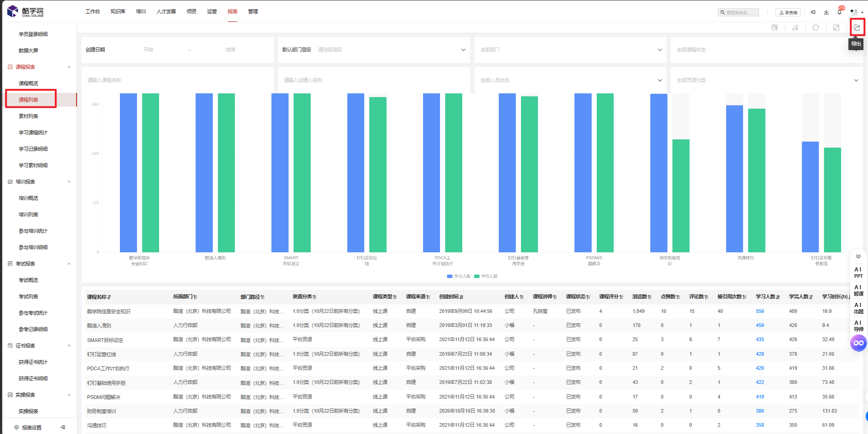Click the sidebar collapse icon beside 报表设置

63,427
